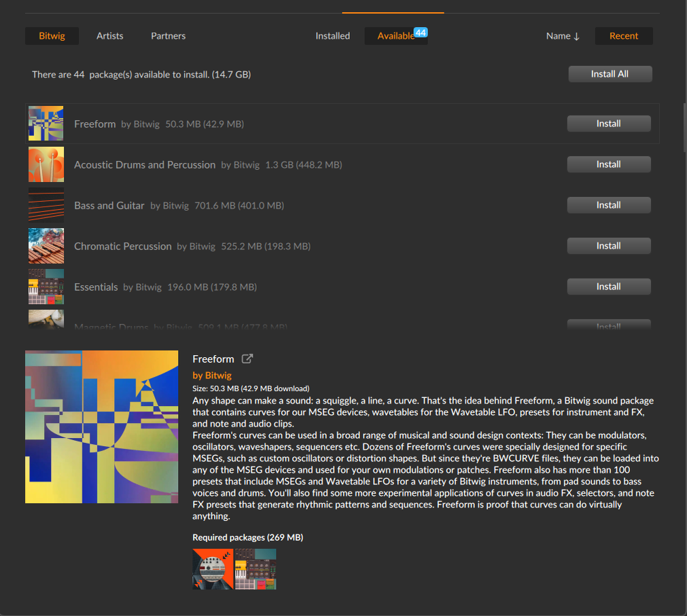Click the '701.6 MB (401.0 MB)' size text

click(239, 205)
